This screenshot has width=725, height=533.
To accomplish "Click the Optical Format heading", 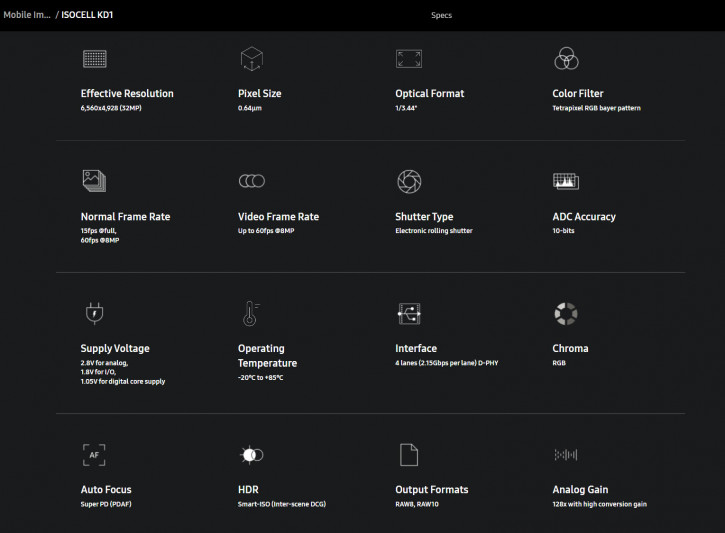I will coord(430,93).
